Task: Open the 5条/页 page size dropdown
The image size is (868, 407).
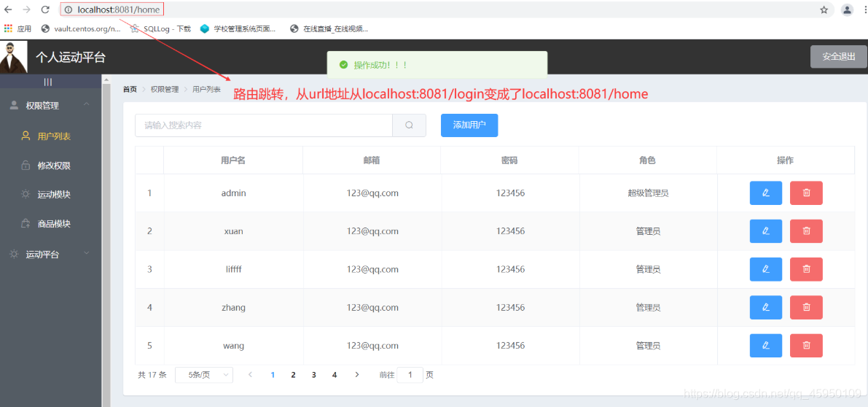Action: 204,375
